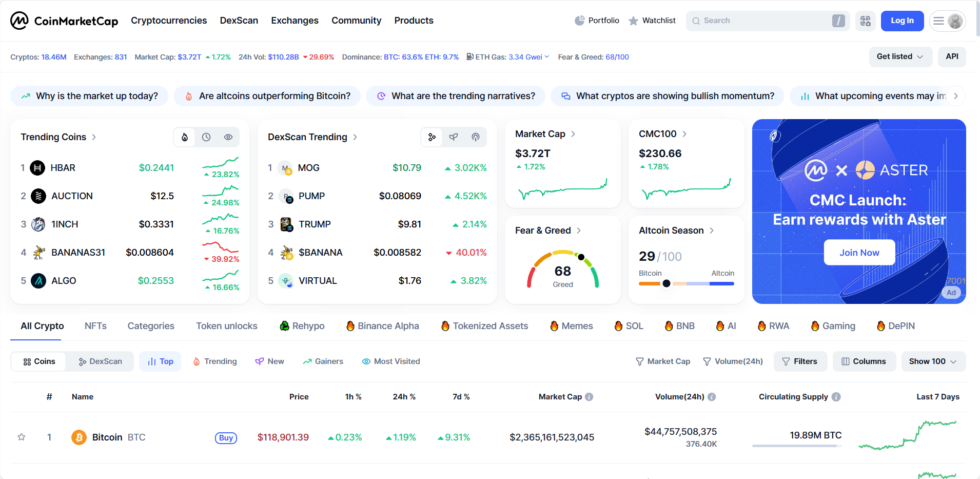The image size is (980, 479).
Task: Click the Bitcoin last 7 days chart
Action: point(908,435)
